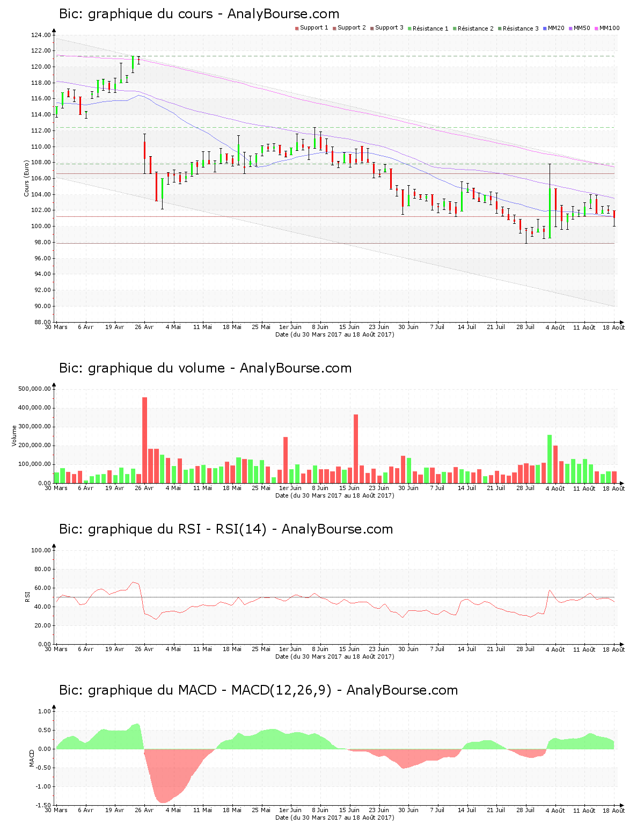Click the MM20 legend color swatch

pyautogui.click(x=545, y=28)
